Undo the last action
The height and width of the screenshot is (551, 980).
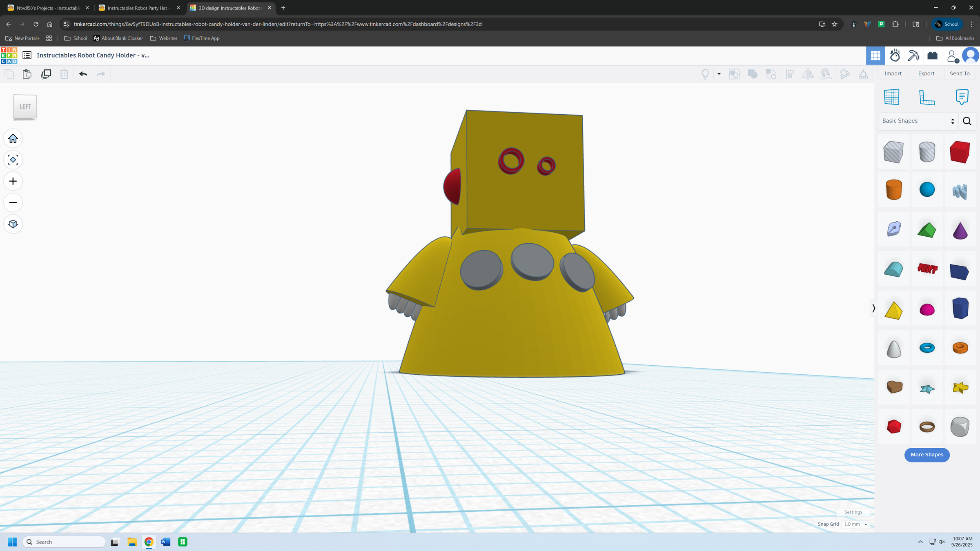(x=83, y=74)
